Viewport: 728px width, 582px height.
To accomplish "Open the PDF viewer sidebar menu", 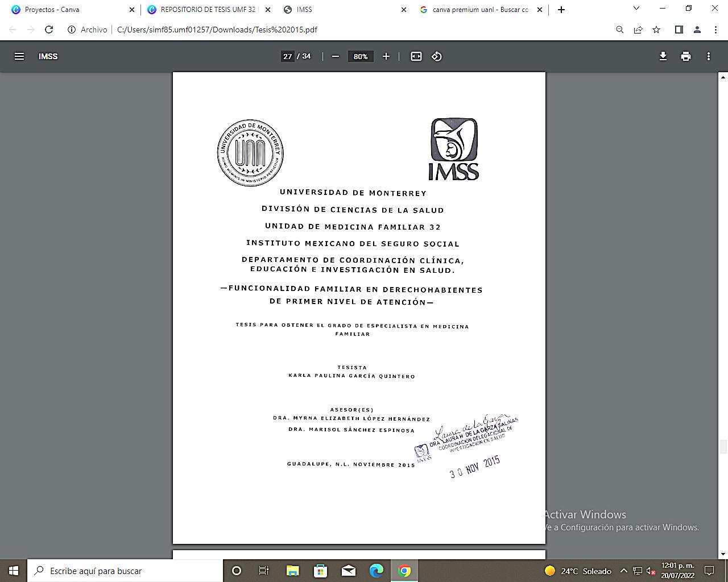I will click(x=19, y=56).
